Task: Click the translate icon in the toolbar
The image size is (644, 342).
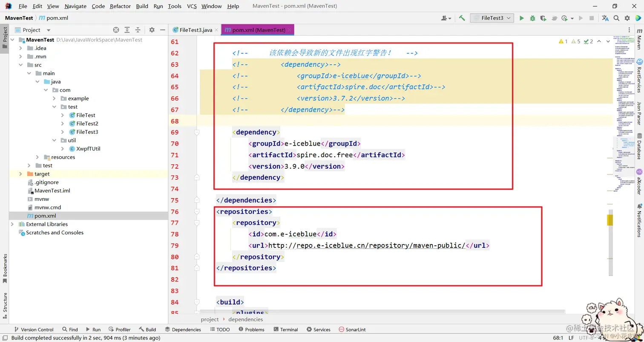Action: [x=605, y=18]
